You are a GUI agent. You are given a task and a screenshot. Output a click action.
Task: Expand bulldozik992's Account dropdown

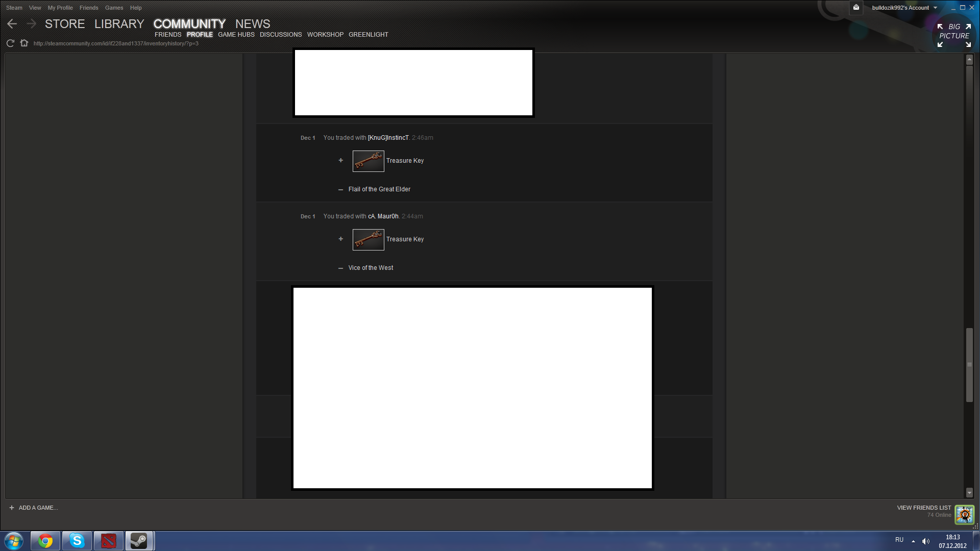[x=904, y=8]
